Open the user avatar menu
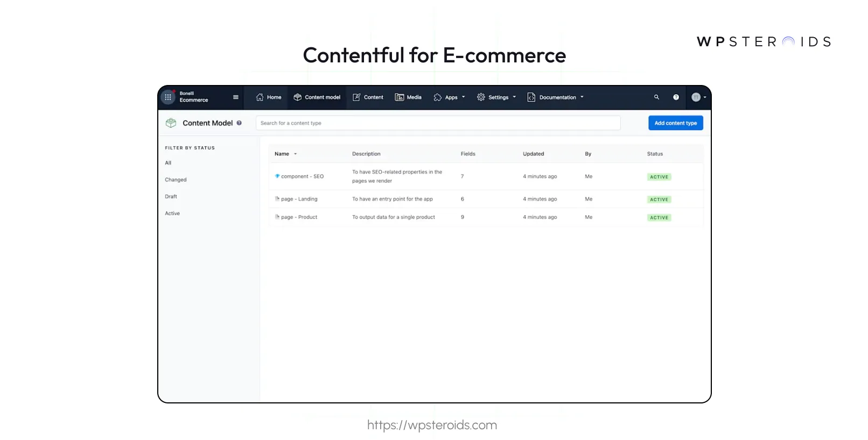 696,97
